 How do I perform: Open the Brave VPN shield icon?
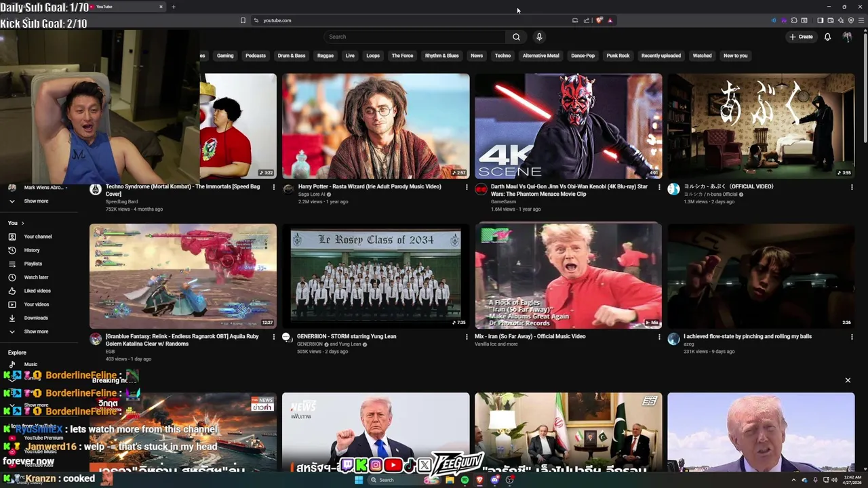point(850,20)
